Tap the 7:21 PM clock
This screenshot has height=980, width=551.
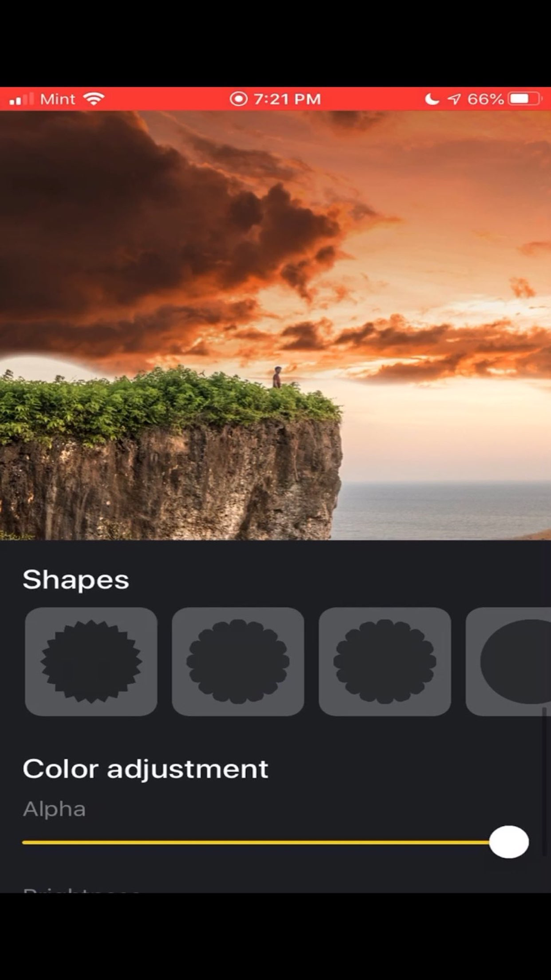(287, 99)
